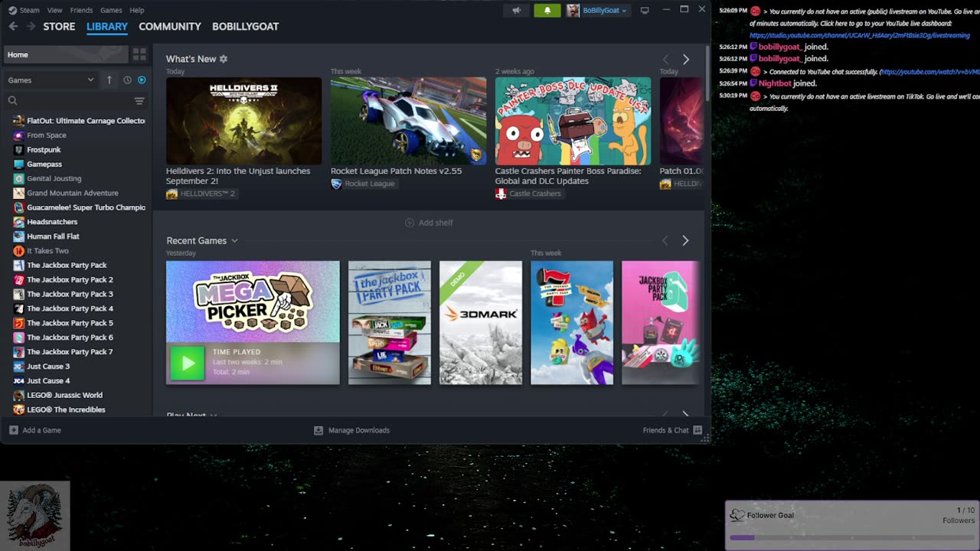Advance Recent Games shelf with right arrow

[x=685, y=240]
